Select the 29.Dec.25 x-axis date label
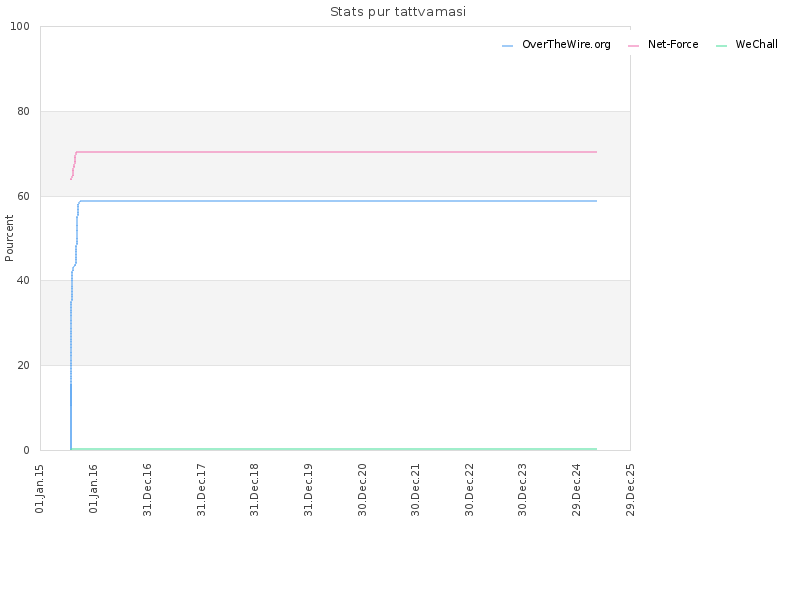The height and width of the screenshot is (600, 800). [x=630, y=490]
